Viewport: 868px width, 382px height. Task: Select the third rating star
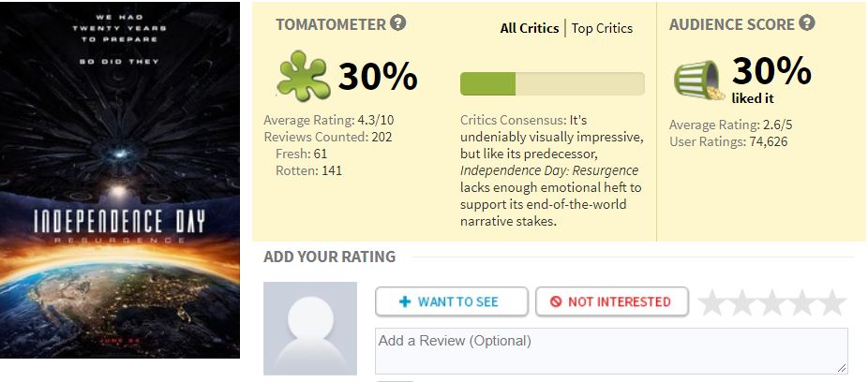(771, 302)
